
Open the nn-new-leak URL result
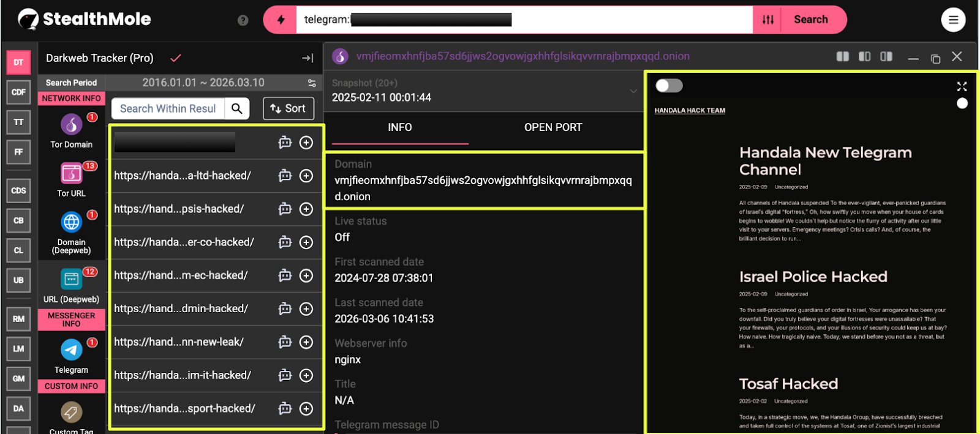click(x=179, y=342)
